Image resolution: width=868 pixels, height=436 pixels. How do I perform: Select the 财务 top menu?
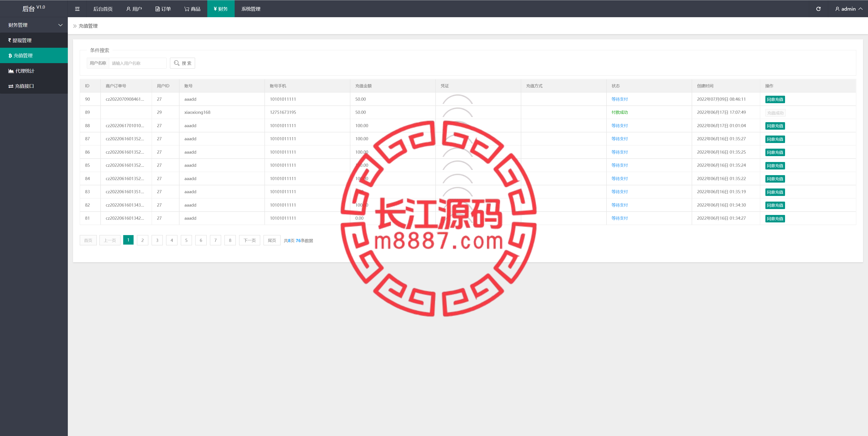221,9
